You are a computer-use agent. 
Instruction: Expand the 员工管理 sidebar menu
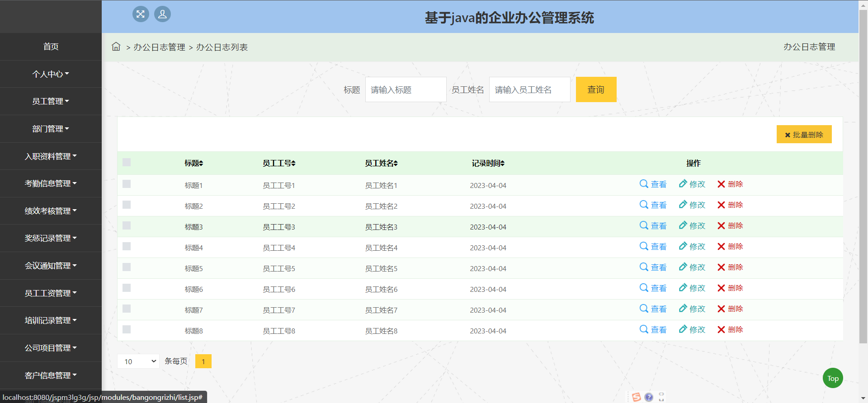[51, 101]
